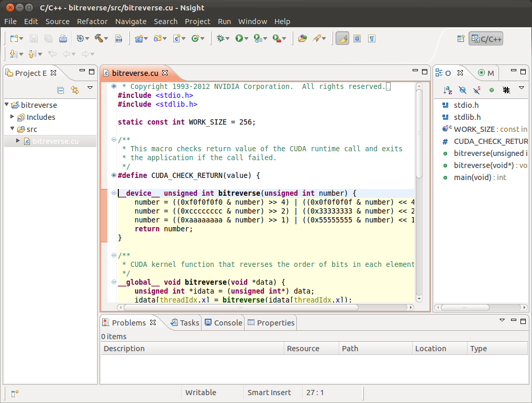This screenshot has width=532, height=403.
Task: Toggle Show Whitespace Characters
Action: tap(371, 38)
